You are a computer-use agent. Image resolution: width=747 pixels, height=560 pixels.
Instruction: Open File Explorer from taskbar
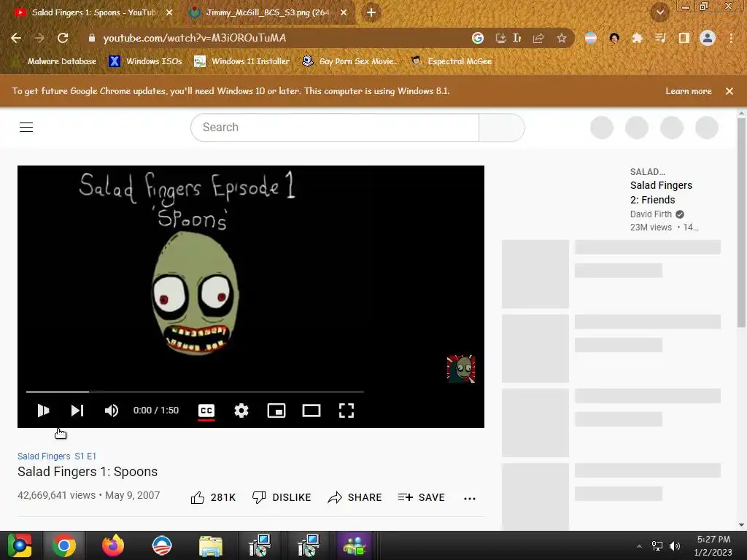coord(211,545)
